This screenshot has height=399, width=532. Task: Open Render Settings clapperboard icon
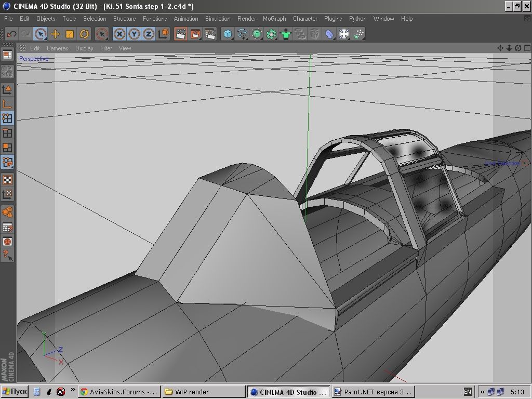coord(210,34)
